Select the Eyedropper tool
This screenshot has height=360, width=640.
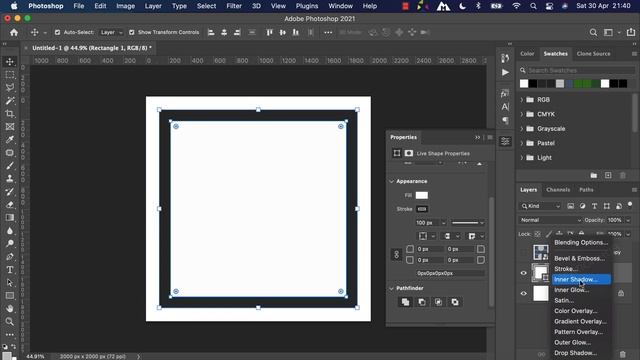pos(10,140)
